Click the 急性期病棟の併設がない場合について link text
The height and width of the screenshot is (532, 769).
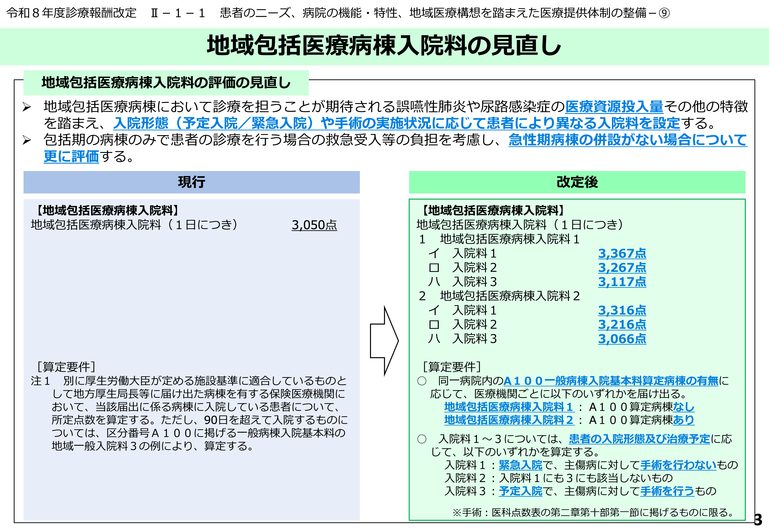tap(628, 140)
